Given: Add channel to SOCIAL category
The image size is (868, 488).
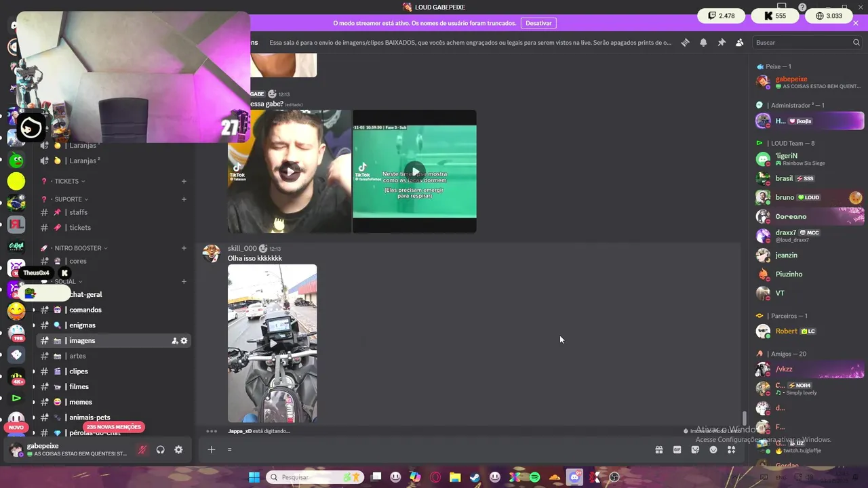Looking at the screenshot, I should pos(184,281).
